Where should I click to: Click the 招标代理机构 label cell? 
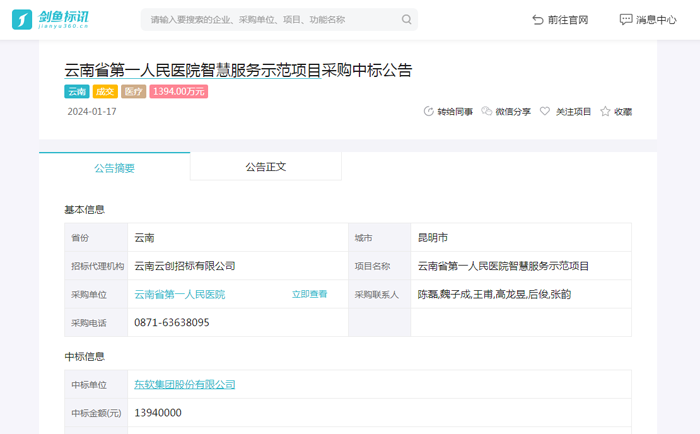(96, 266)
